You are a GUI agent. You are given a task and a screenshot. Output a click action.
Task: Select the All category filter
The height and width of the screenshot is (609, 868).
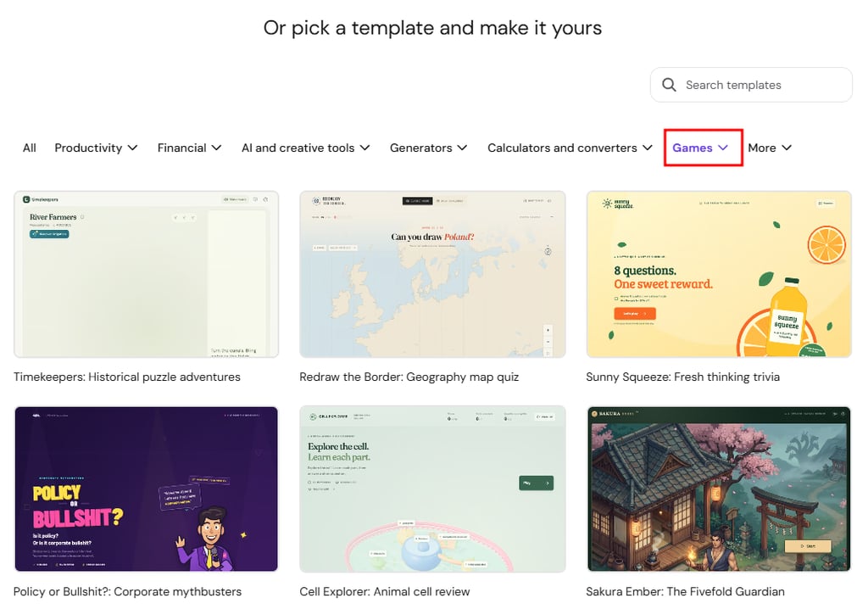pyautogui.click(x=30, y=148)
